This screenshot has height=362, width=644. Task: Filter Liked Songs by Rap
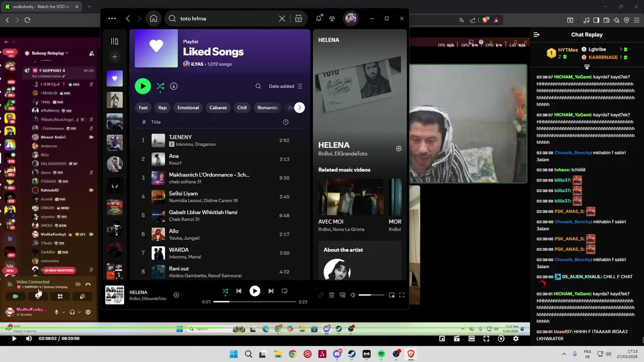[x=163, y=108]
